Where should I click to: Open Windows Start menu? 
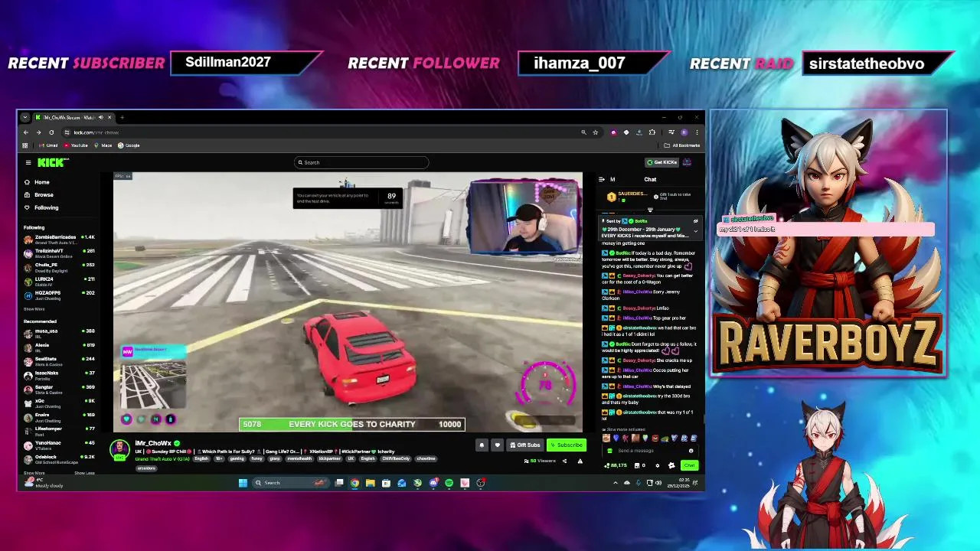coord(243,483)
